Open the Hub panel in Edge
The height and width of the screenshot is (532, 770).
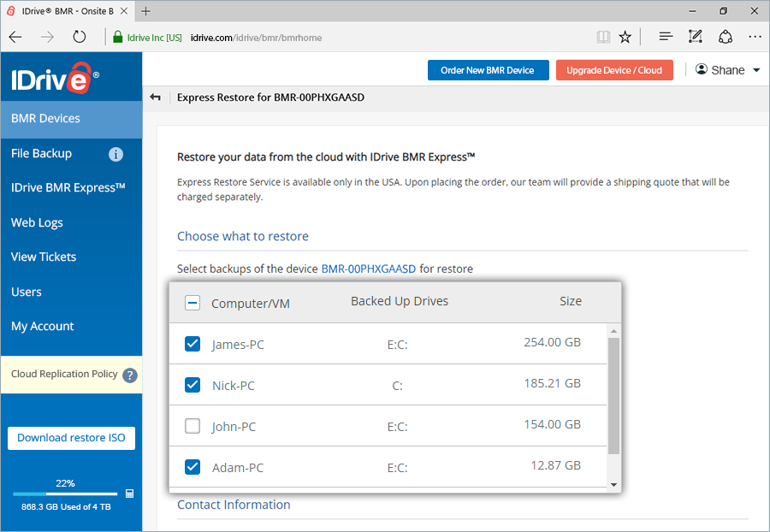coord(664,36)
